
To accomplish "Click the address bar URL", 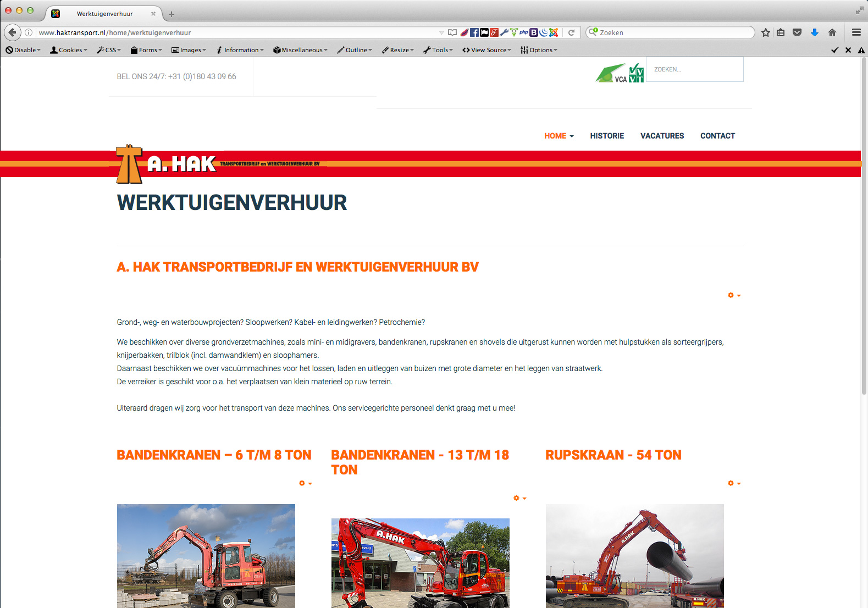I will pyautogui.click(x=115, y=32).
